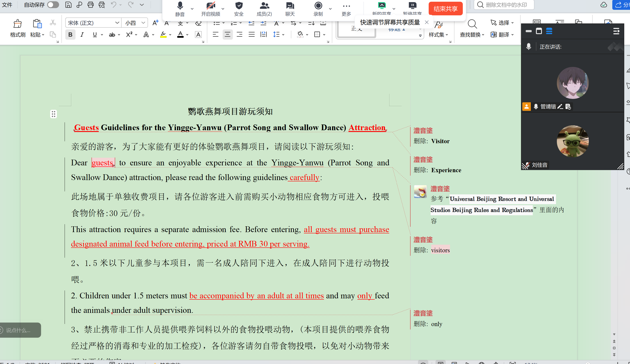Click chat input 说点什么...

click(x=19, y=330)
